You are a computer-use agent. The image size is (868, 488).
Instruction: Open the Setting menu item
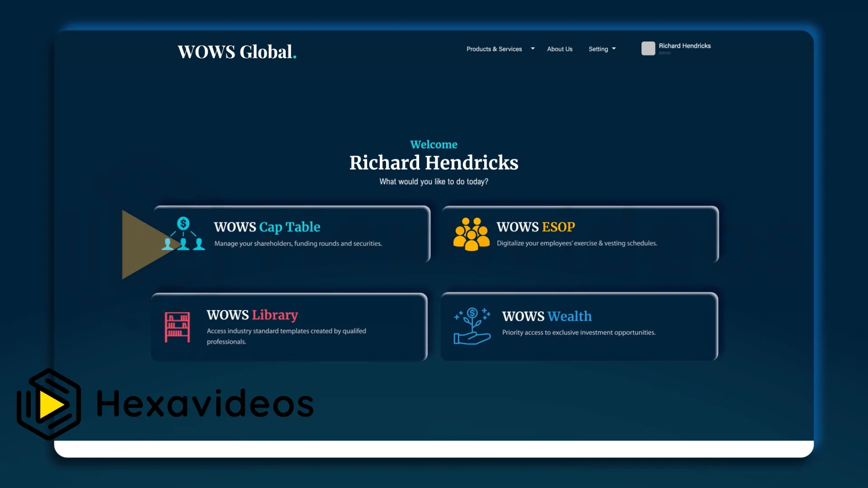(598, 49)
